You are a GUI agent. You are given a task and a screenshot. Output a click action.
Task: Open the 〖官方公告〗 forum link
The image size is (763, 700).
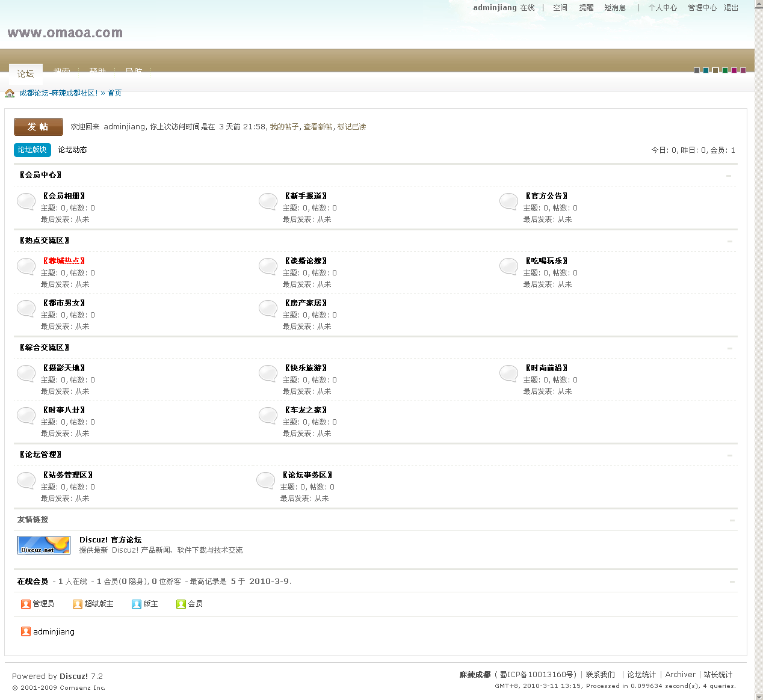pyautogui.click(x=546, y=196)
